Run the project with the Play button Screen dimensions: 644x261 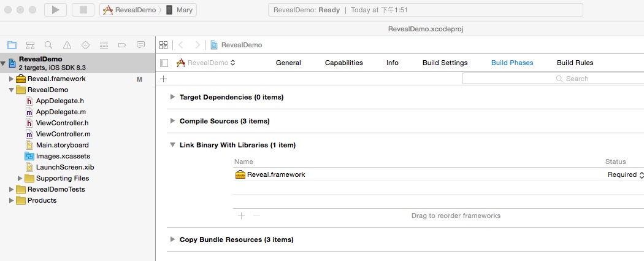pyautogui.click(x=55, y=10)
